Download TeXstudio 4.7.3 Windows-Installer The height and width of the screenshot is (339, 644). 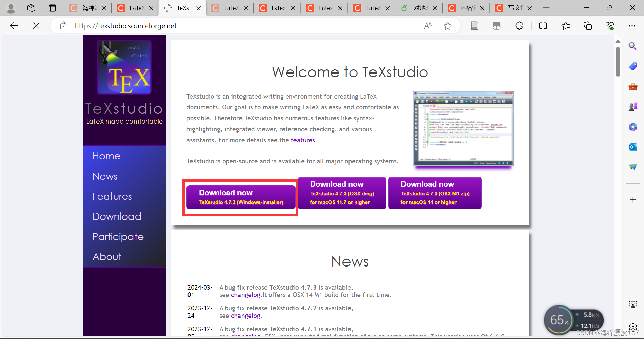[241, 197]
